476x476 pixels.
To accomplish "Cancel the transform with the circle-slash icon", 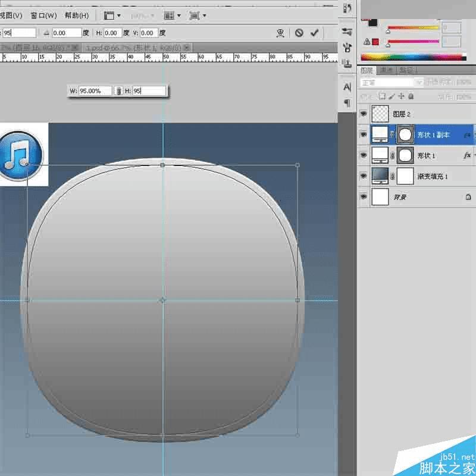I will pyautogui.click(x=299, y=33).
